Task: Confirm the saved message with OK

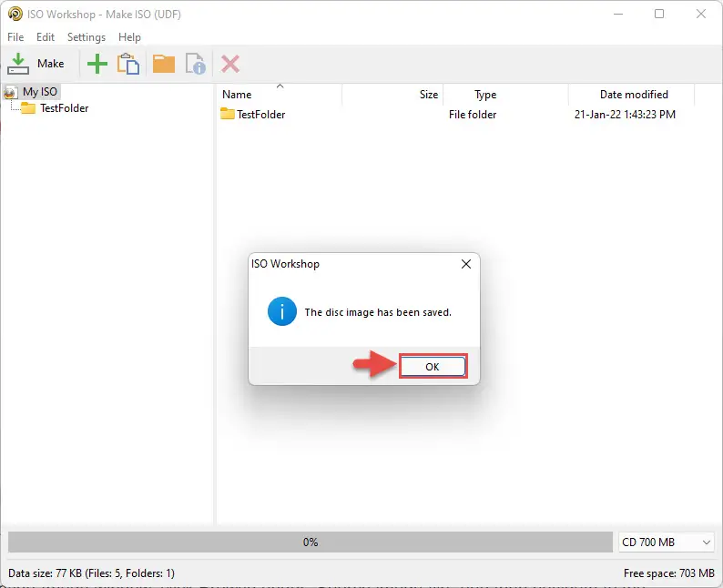Action: pyautogui.click(x=433, y=367)
